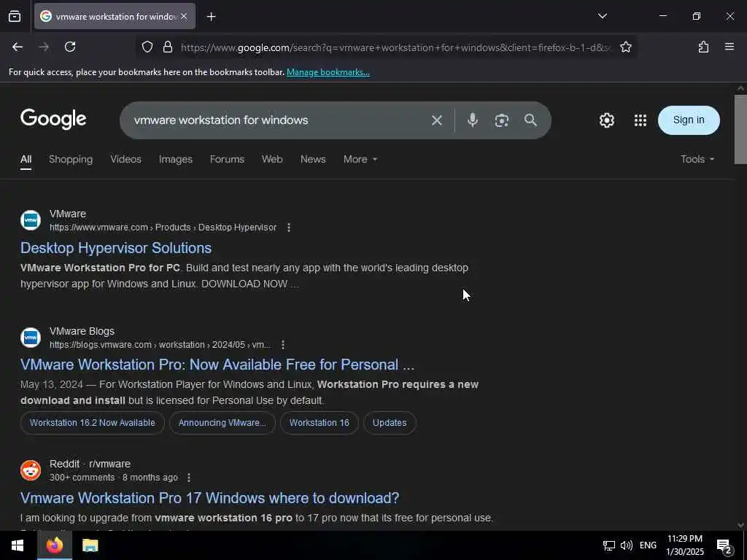Screen dimensions: 747x560
Task: Switch to Videos results
Action: click(125, 160)
